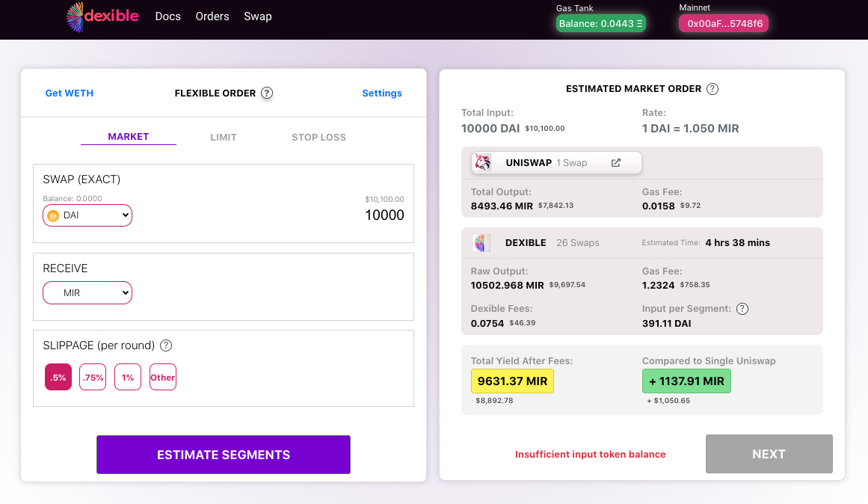Click the DAI coin icon
Viewport: 868px width, 504px height.
click(53, 216)
